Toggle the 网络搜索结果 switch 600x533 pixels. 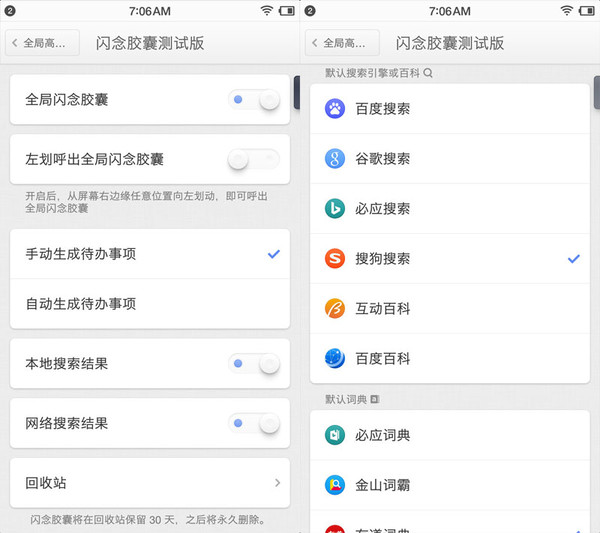254,423
